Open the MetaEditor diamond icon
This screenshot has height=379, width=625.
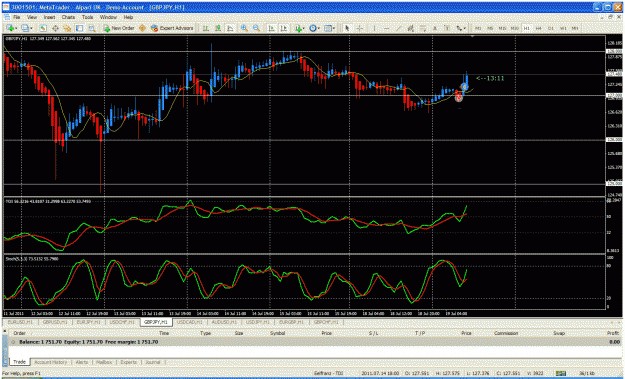pyautogui.click(x=142, y=28)
